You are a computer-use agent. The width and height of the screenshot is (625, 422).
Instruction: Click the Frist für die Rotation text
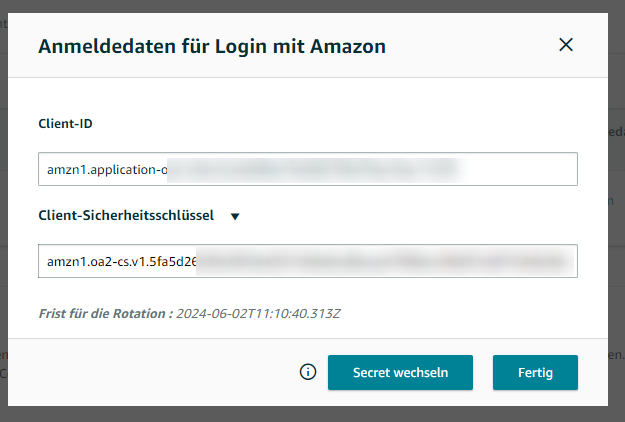(104, 313)
